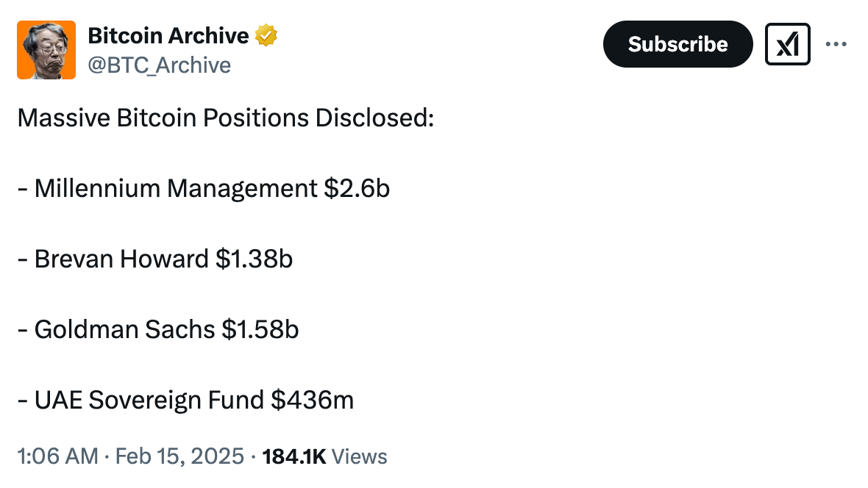Select the tweet text about Bitcoin positions

(x=225, y=118)
